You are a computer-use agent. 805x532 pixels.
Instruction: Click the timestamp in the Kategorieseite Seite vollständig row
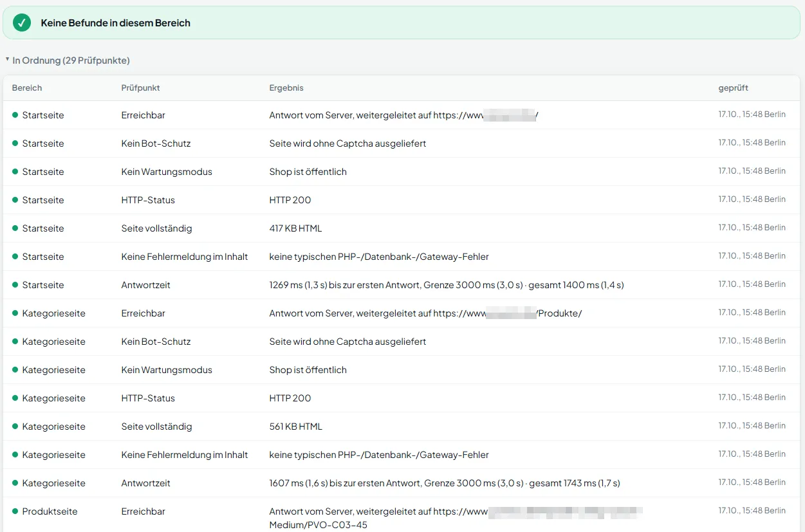752,426
